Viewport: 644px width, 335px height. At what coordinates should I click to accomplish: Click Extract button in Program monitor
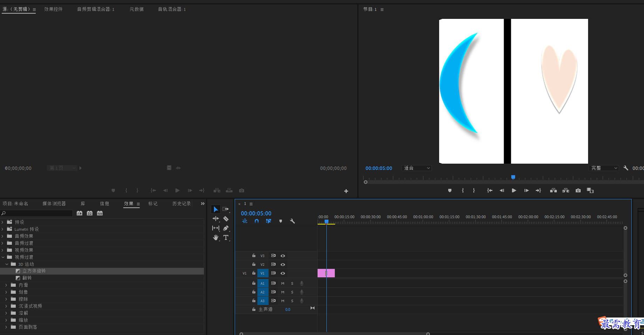(x=566, y=191)
